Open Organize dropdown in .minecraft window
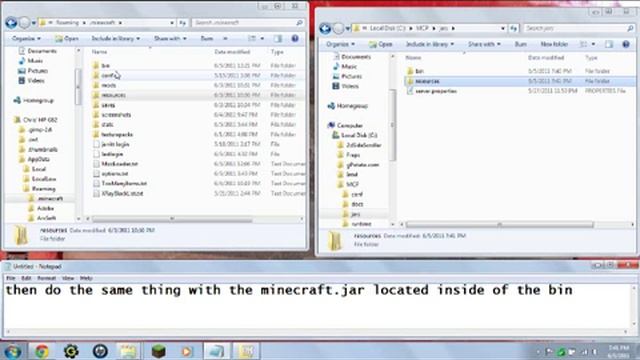Image resolution: width=640 pixels, height=360 pixels. click(x=26, y=38)
